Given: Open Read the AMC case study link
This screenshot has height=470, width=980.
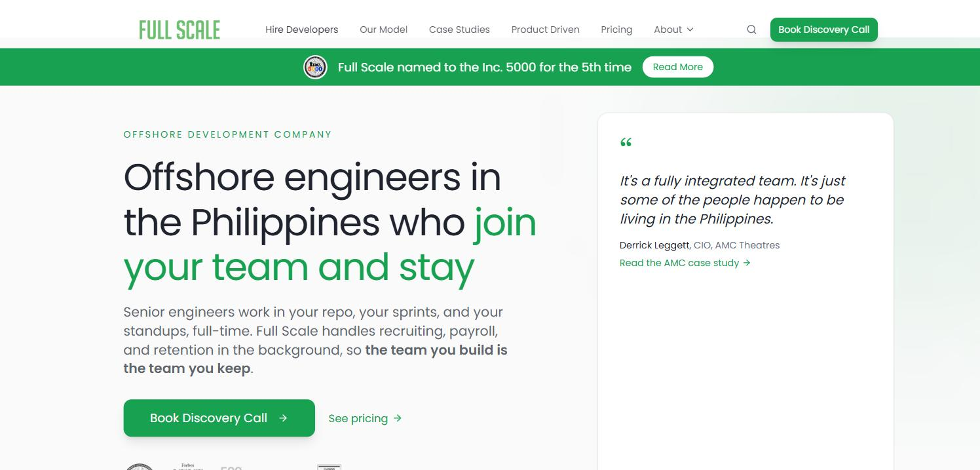Looking at the screenshot, I should [685, 263].
